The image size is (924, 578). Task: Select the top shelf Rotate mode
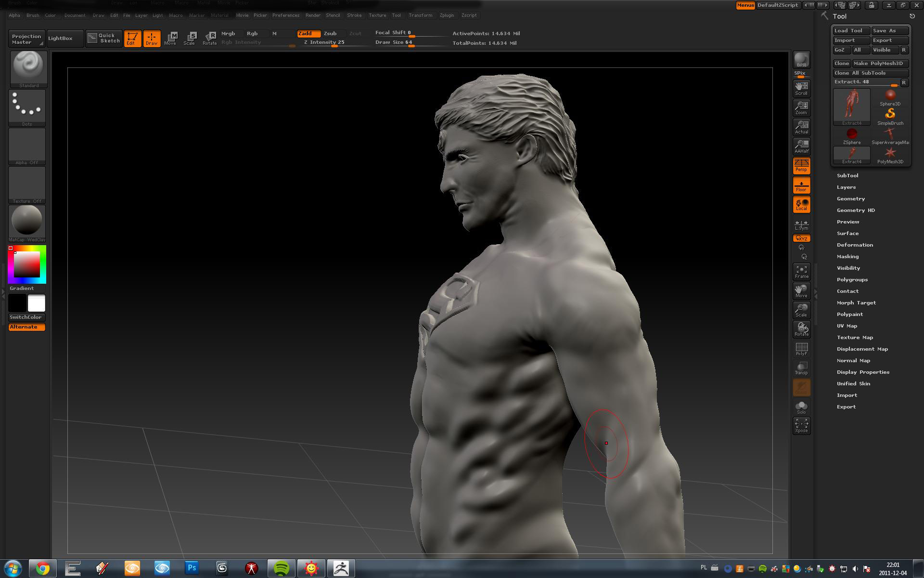[209, 39]
